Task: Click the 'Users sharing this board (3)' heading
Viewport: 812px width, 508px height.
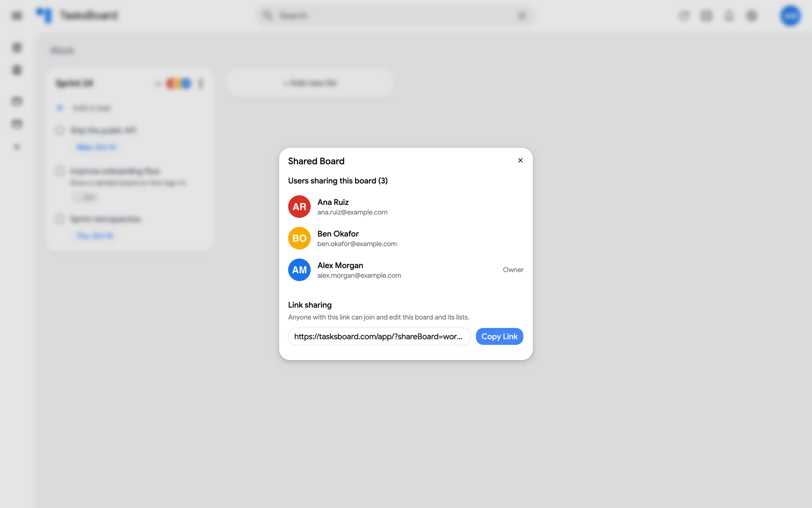Action: [338, 181]
